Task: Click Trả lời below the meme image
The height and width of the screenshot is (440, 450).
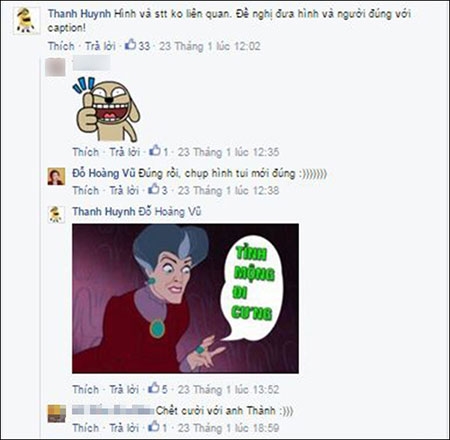Action: (x=124, y=389)
